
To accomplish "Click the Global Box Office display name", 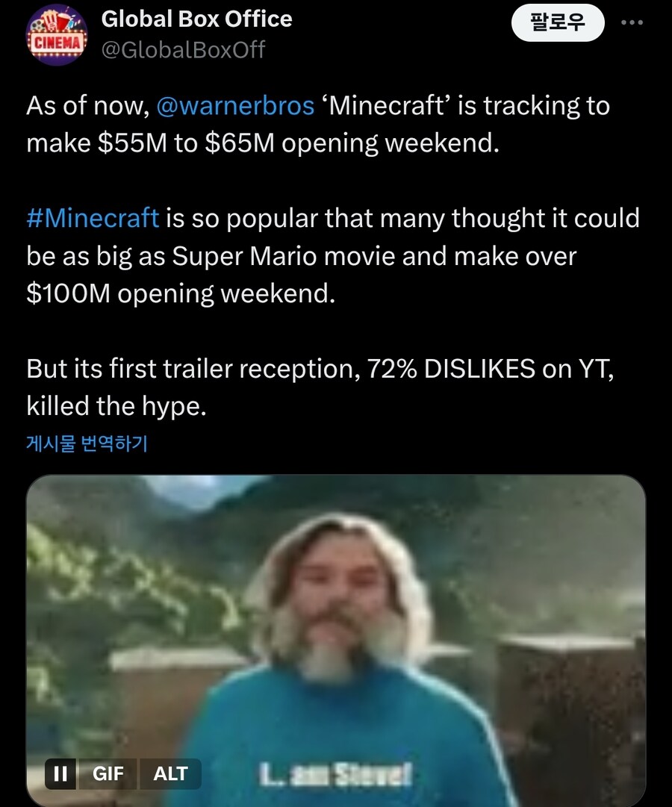I will click(196, 19).
